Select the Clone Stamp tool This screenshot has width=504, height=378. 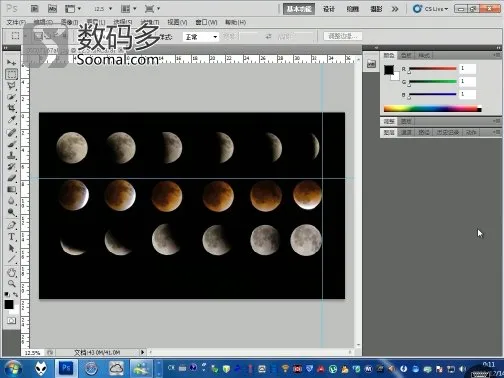coord(11,155)
